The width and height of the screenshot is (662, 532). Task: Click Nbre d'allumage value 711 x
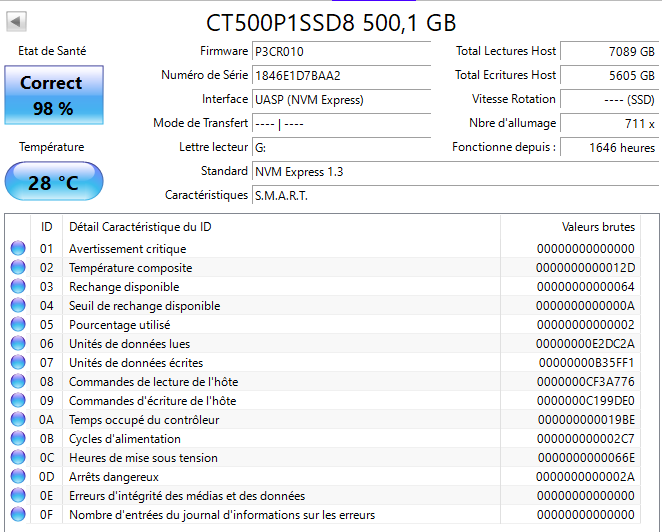(609, 124)
